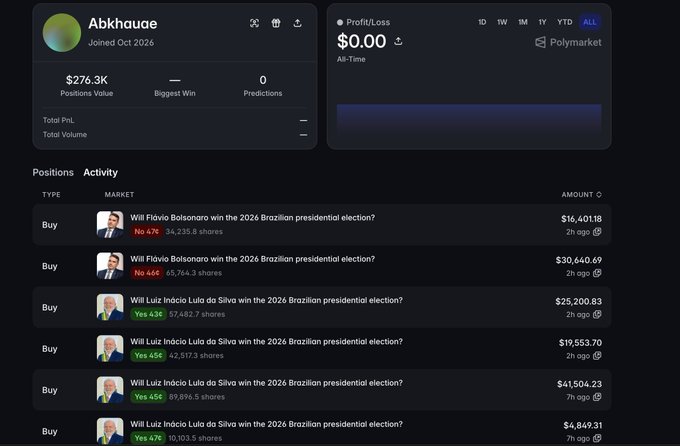Image resolution: width=680 pixels, height=446 pixels.
Task: Sort activity by the AMOUNT column
Action: pyautogui.click(x=582, y=194)
